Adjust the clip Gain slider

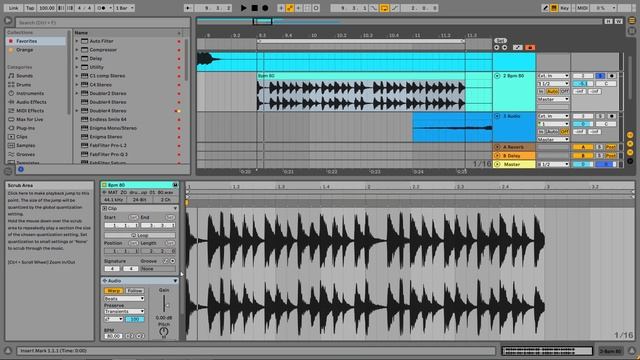click(x=164, y=304)
